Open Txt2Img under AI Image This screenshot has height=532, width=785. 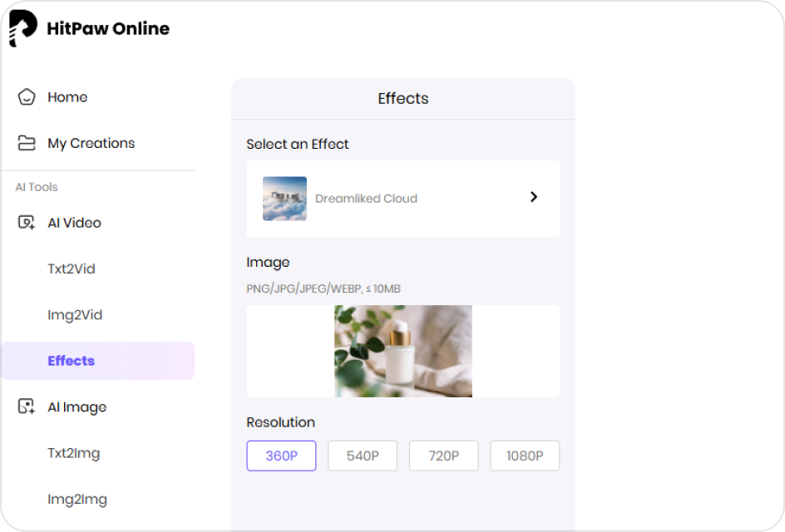click(74, 453)
